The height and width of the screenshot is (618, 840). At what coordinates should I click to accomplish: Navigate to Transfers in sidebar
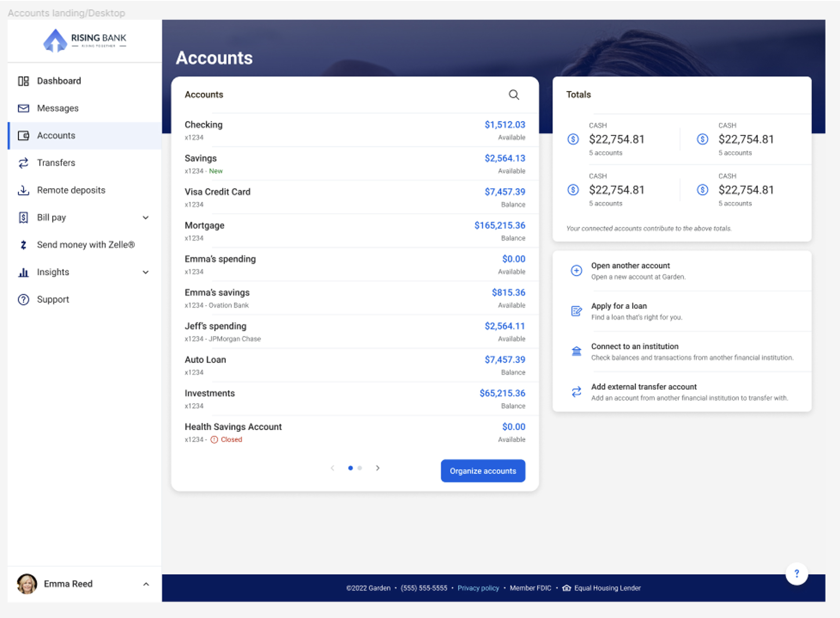56,163
